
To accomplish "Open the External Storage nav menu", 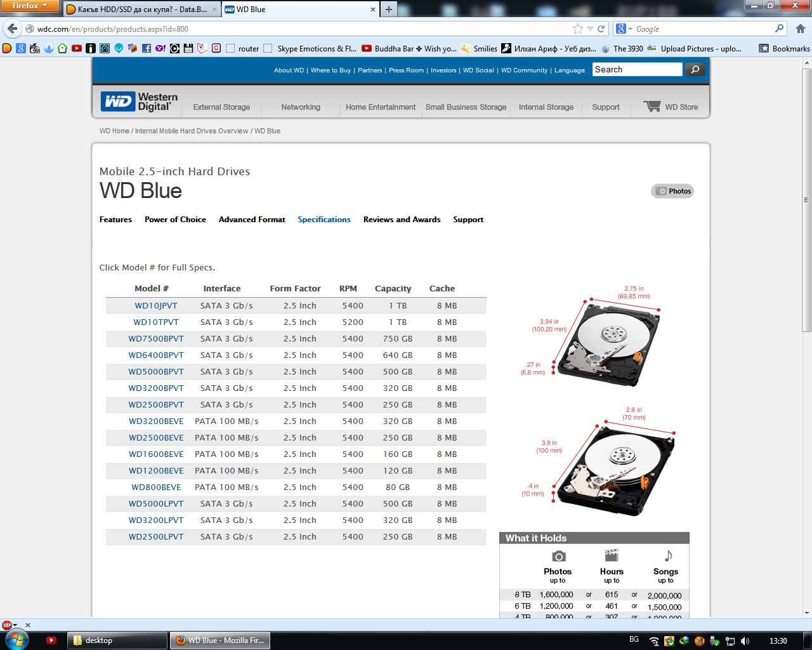I will [x=221, y=107].
